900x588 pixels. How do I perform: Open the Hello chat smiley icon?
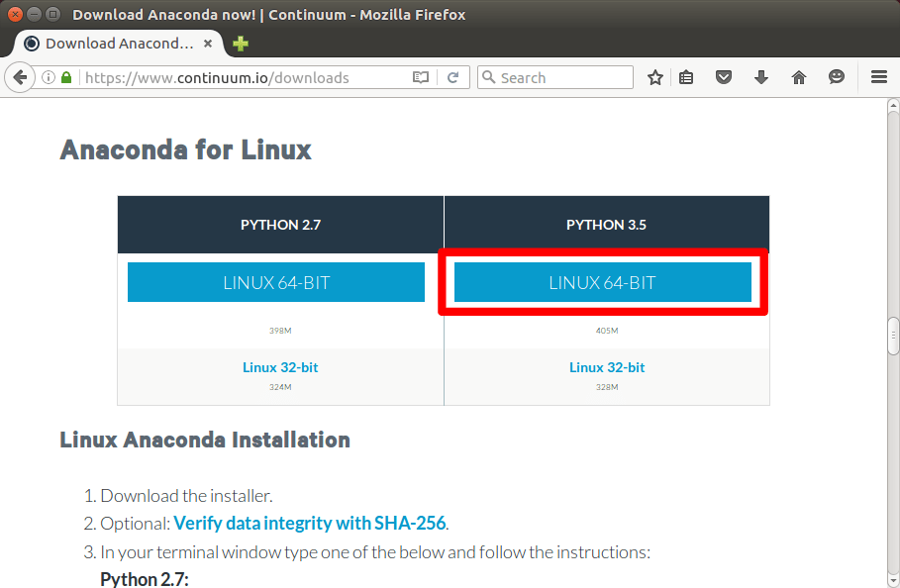[x=837, y=77]
